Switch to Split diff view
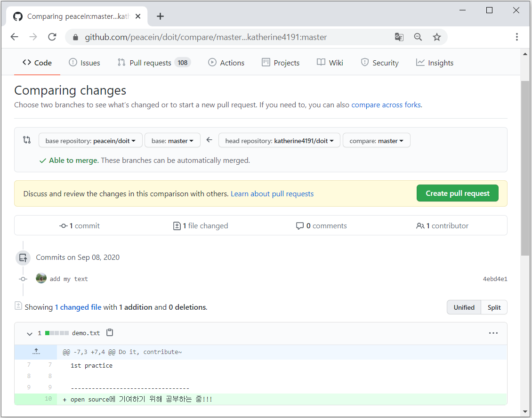Screen dimensions: 532x418 coord(494,307)
